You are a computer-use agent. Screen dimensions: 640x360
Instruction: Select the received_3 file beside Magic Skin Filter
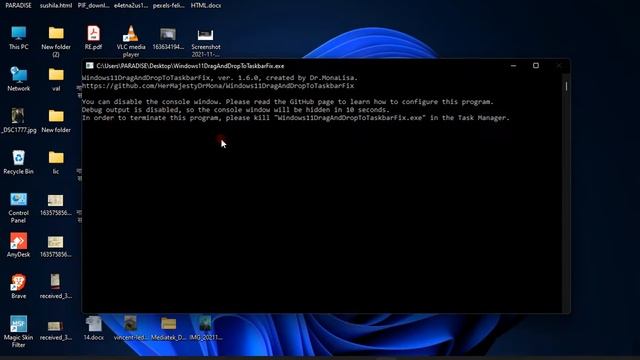[56, 330]
